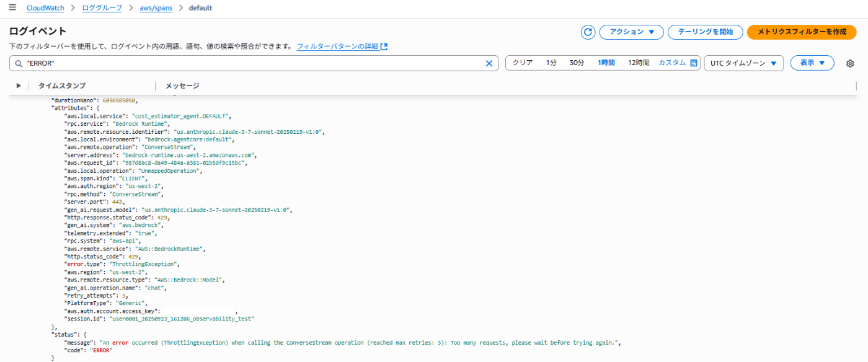Click the aws.remote.resource.identifier line
This screenshot has height=362, width=868.
[x=195, y=131]
